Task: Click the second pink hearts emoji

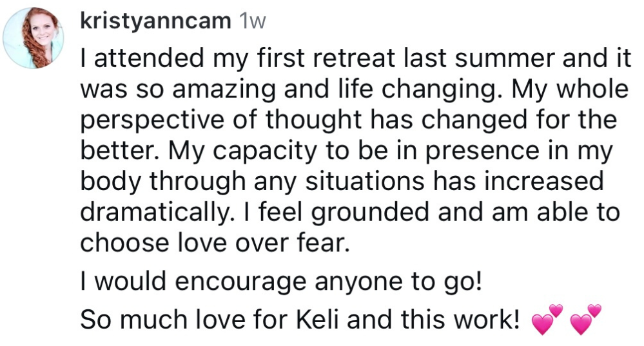Action: tap(585, 321)
